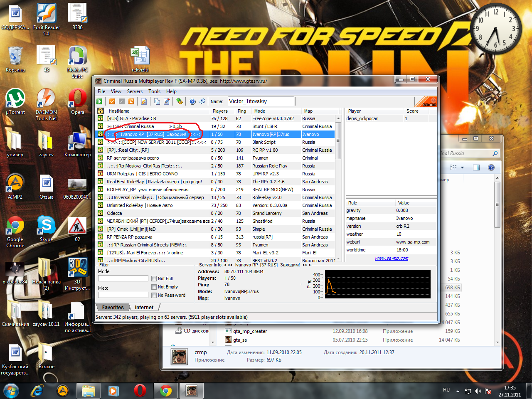Viewport: 532px width, 399px height.
Task: Select the Skype desktop icon
Action: (x=46, y=229)
